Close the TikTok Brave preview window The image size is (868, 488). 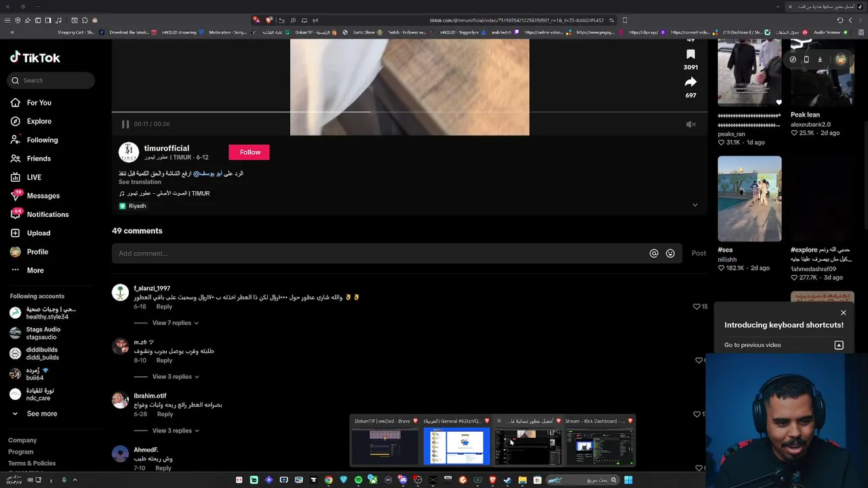coord(499,421)
